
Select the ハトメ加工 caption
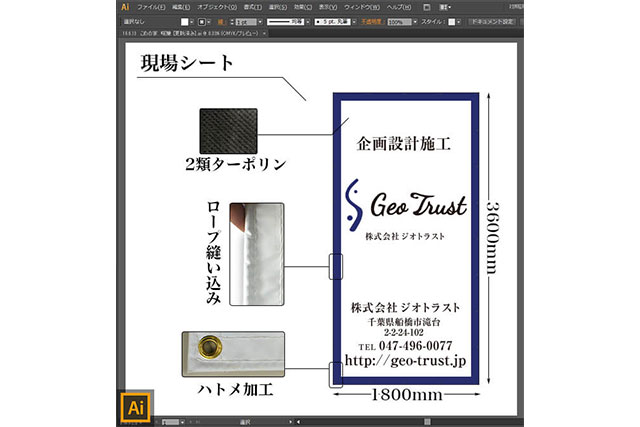pos(236,389)
